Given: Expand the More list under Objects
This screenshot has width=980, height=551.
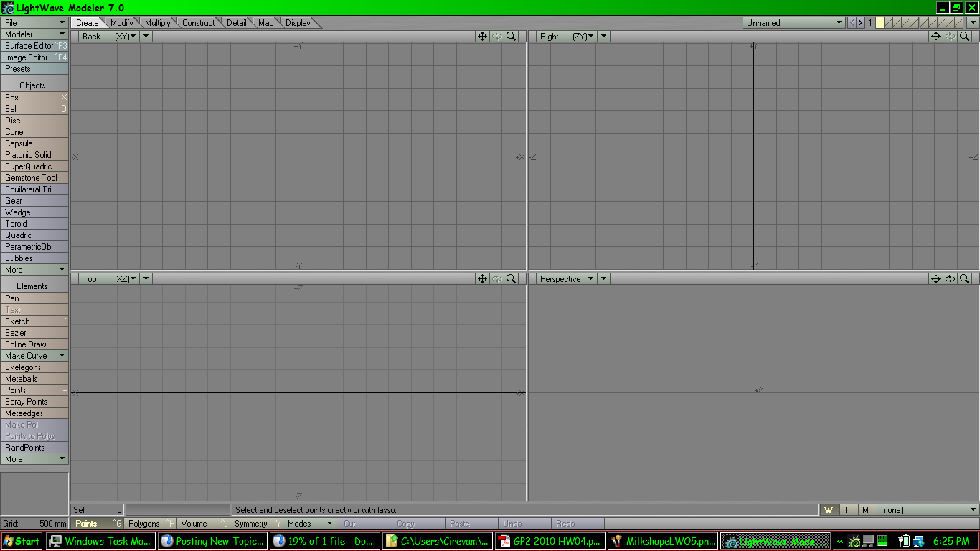Looking at the screenshot, I should [x=34, y=270].
